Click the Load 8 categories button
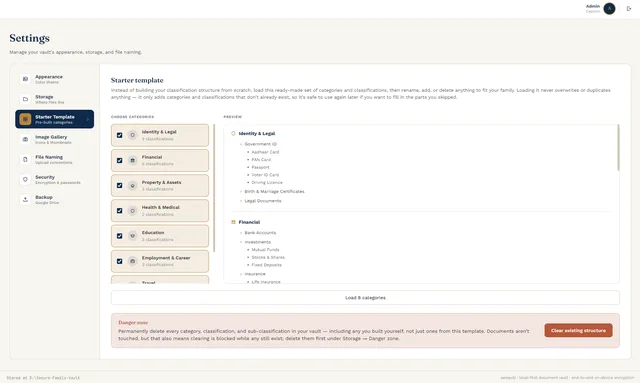The image size is (640, 383). tap(365, 298)
